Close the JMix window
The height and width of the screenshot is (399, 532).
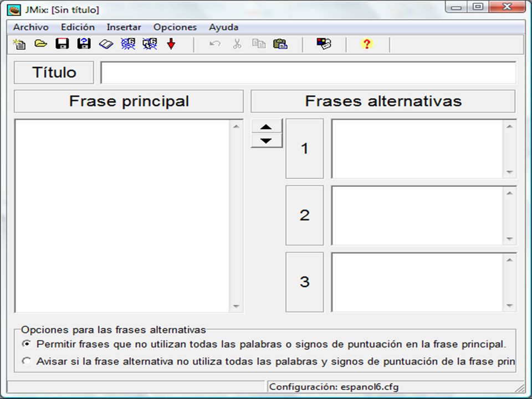coord(507,7)
